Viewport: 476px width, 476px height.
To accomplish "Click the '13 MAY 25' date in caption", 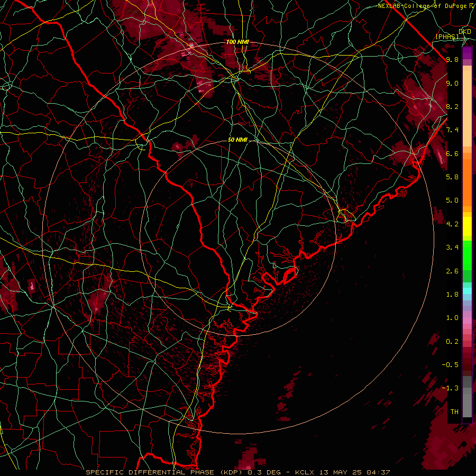I will (341, 472).
